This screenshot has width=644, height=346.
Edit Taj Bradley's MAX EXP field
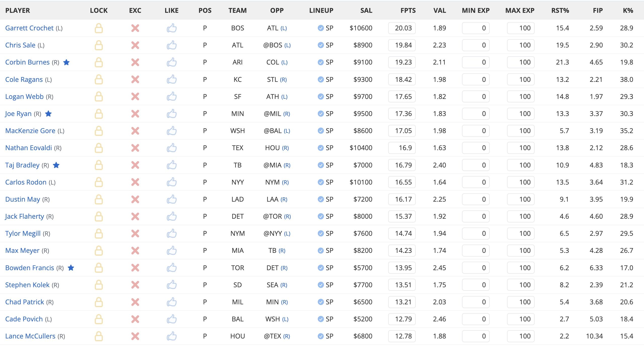[521, 165]
